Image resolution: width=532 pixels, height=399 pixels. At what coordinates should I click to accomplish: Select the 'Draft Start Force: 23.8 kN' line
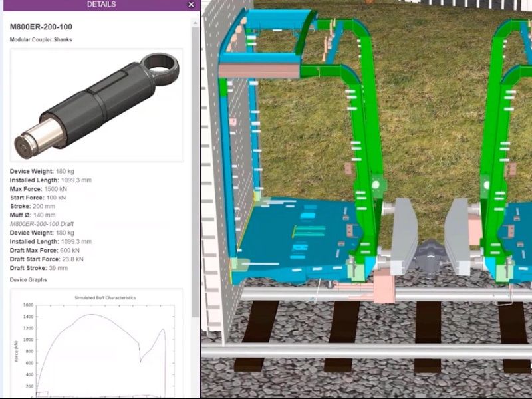pyautogui.click(x=47, y=259)
